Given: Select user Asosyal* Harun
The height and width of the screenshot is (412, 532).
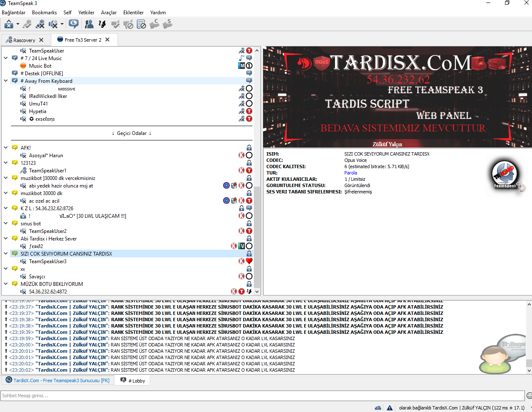Looking at the screenshot, I should coord(46,156).
